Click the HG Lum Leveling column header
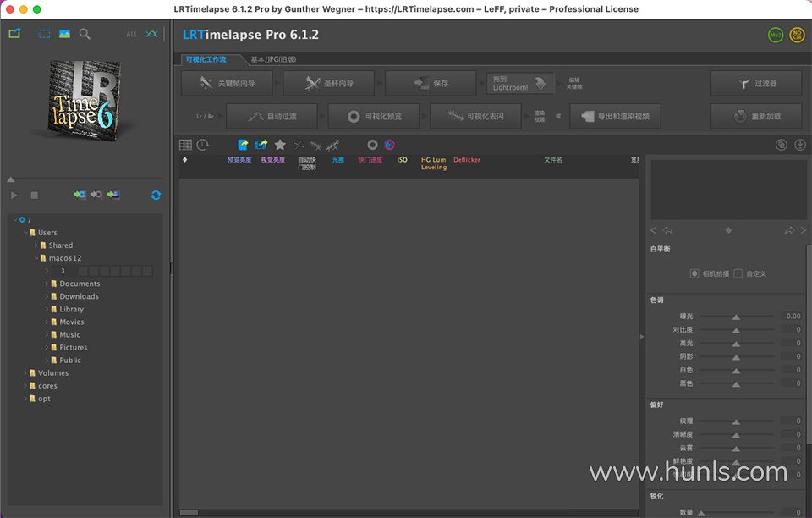The width and height of the screenshot is (812, 518). pos(433,163)
